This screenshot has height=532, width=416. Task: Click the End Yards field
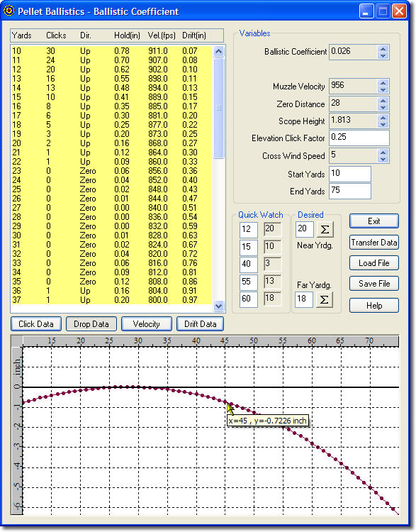[x=350, y=191]
